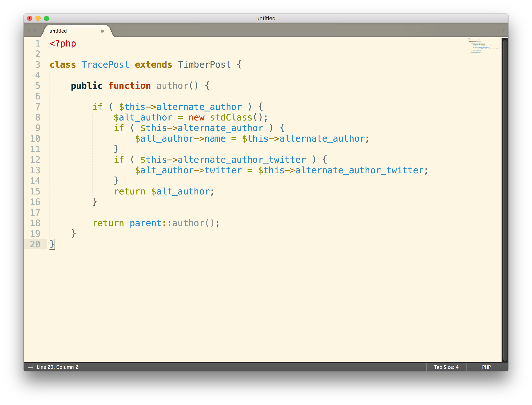This screenshot has height=405, width=532.
Task: Click line number 20 in gutter
Action: (35, 244)
